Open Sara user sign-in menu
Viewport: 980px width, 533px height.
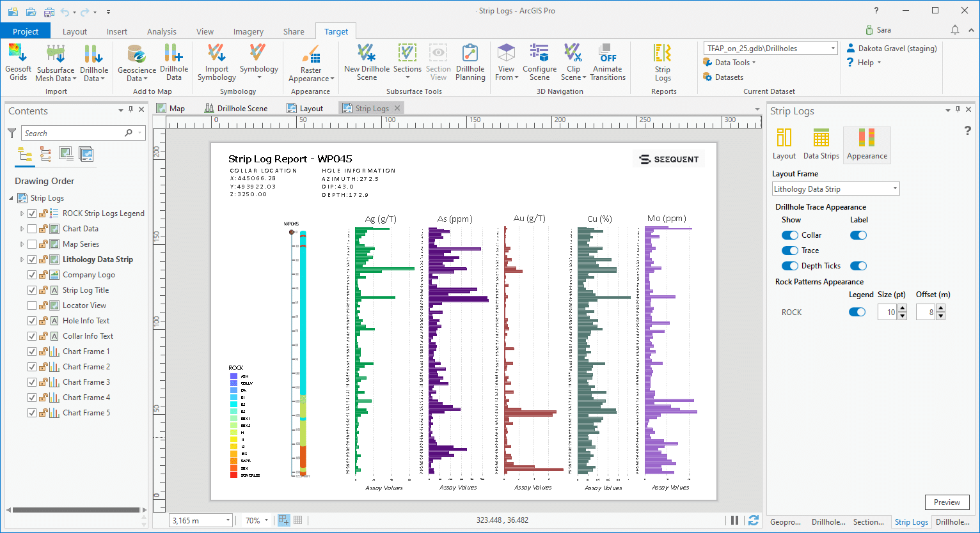(x=878, y=30)
